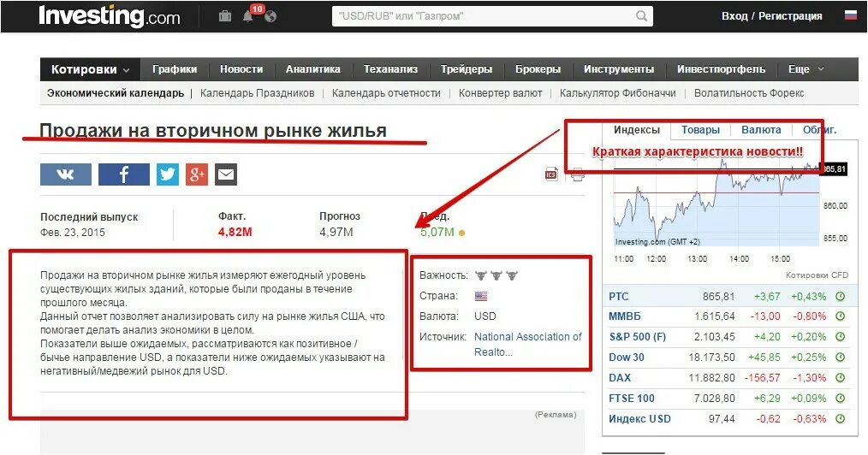Open the Dow 30 link
868x455 pixels.
click(x=627, y=357)
